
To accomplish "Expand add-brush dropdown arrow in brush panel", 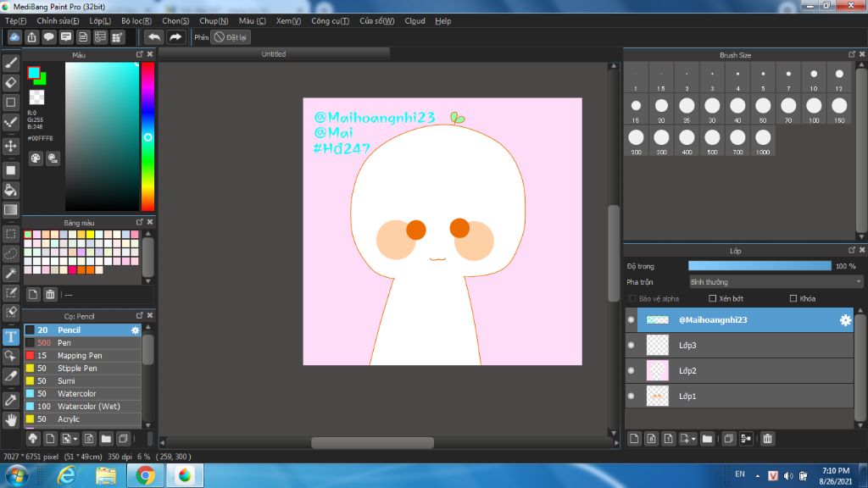I will (75, 440).
